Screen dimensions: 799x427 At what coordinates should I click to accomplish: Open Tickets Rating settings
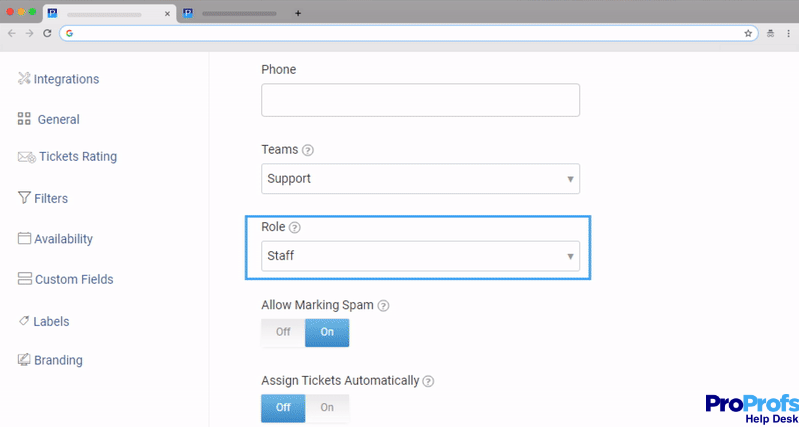tap(78, 156)
